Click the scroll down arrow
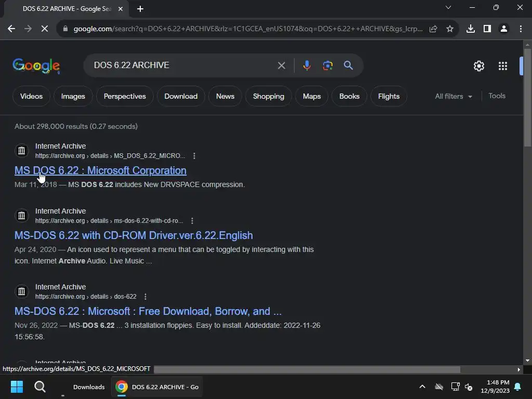 (527, 361)
